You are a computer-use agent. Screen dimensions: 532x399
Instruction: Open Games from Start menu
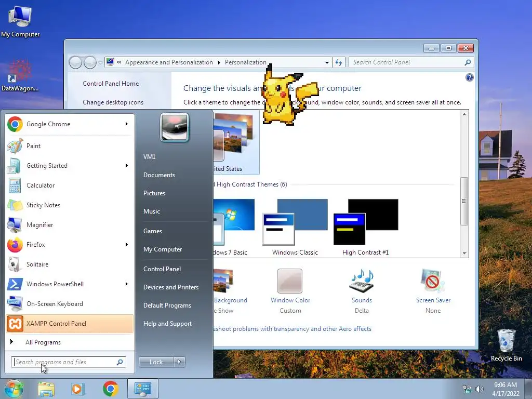[x=153, y=231]
